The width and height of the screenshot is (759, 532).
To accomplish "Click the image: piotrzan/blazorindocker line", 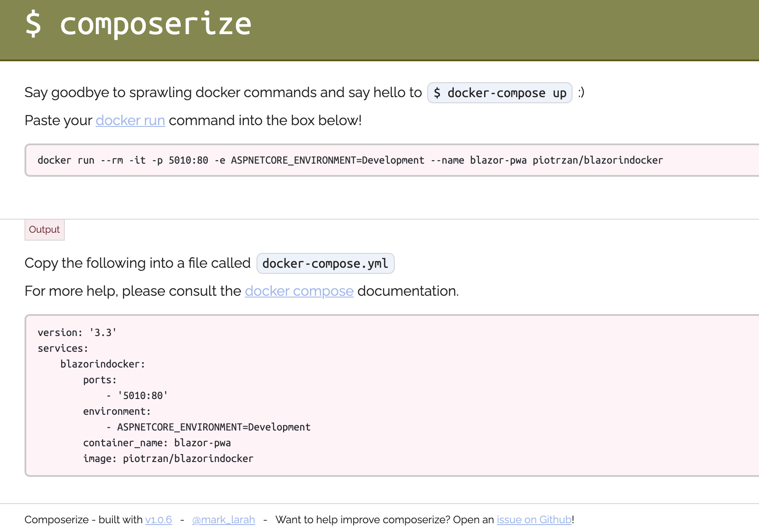I will coord(168,458).
